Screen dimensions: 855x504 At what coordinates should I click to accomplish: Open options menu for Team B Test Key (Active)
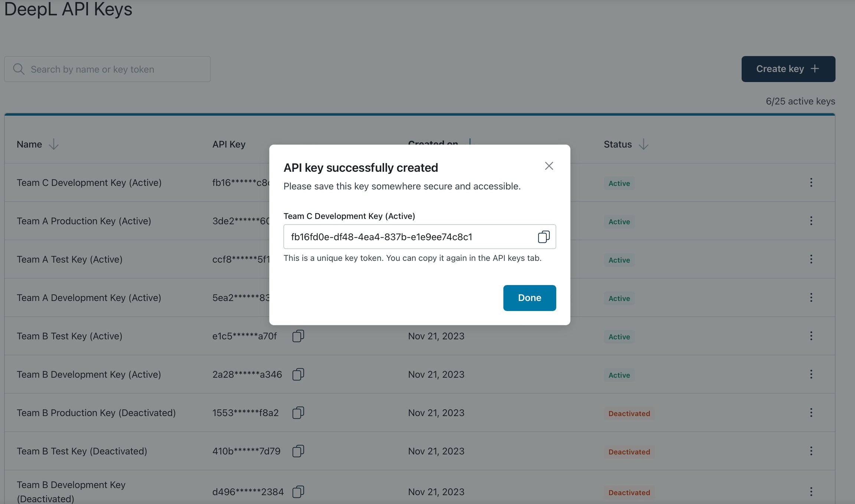click(811, 336)
